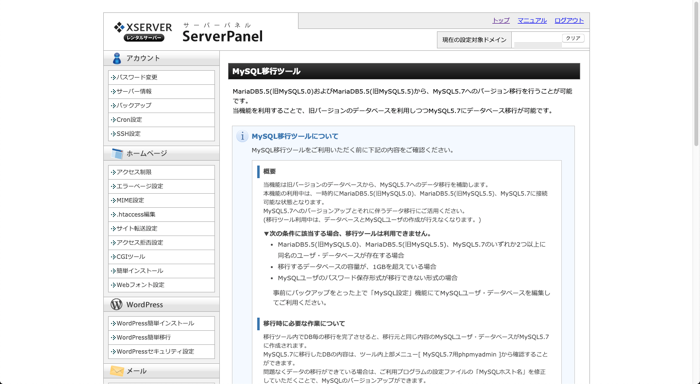Open パスワード変更 in the sidebar
700x384 pixels.
[x=161, y=77]
